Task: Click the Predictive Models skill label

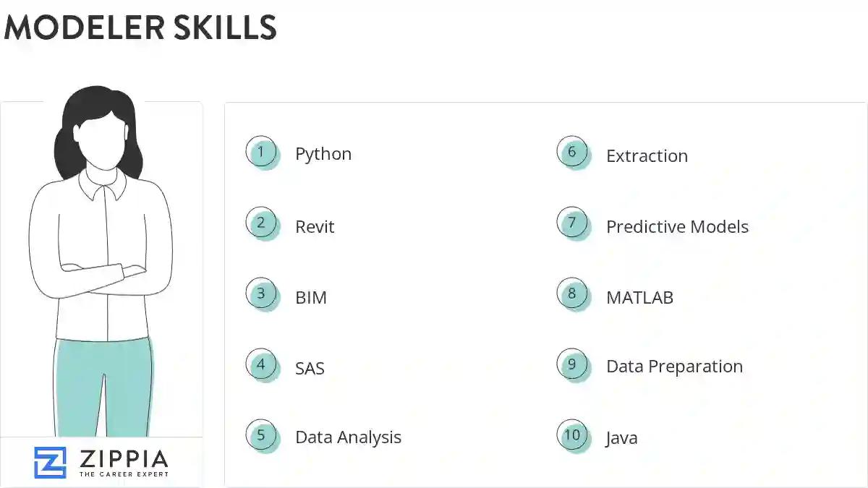Action: [677, 226]
